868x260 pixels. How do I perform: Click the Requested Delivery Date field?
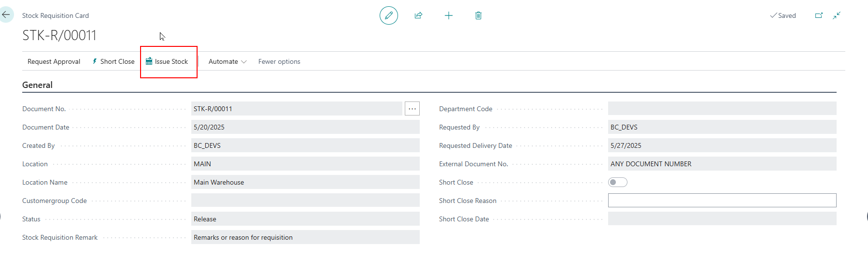pos(722,145)
